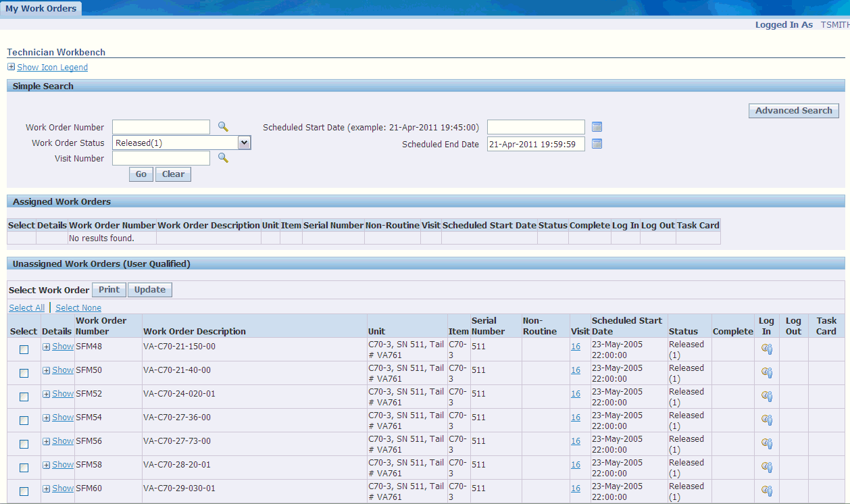The height and width of the screenshot is (504, 850).
Task: Expand the Show Icon Legend section
Action: pyautogui.click(x=47, y=68)
